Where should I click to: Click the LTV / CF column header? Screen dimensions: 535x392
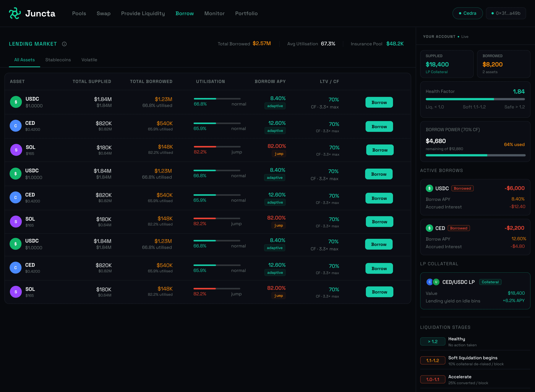[x=329, y=82]
